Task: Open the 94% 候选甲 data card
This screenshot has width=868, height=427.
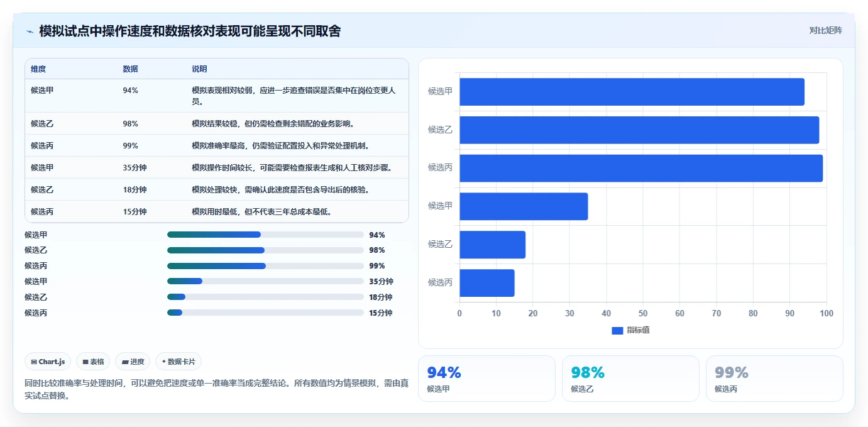Action: point(486,379)
